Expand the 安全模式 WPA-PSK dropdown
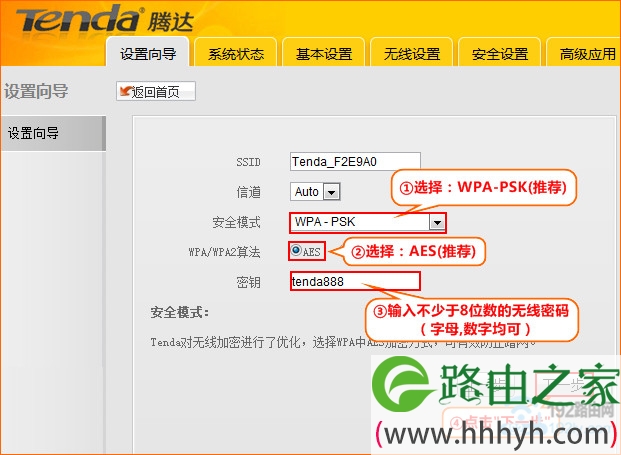Screen dimensions: 621x455 [x=368, y=222]
